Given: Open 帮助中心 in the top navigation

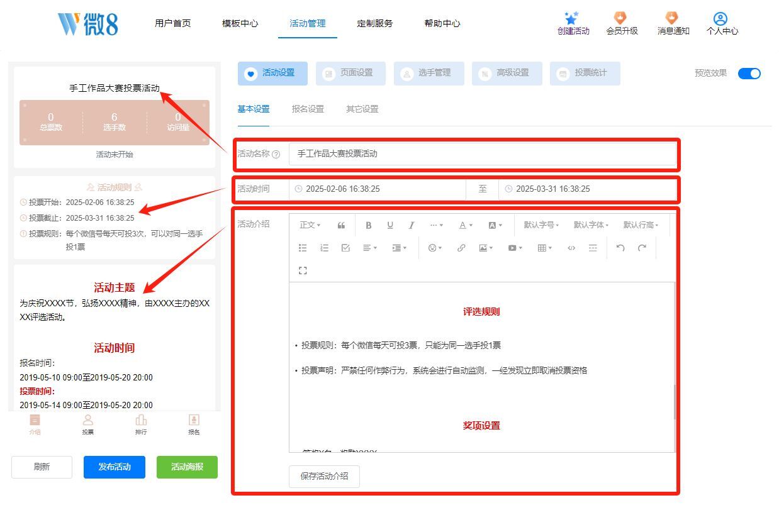Looking at the screenshot, I should 442,24.
